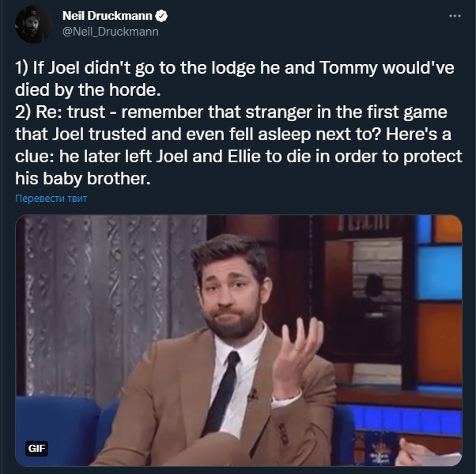Click the tweet line about the lodge
The width and height of the screenshot is (476, 474).
235,68
